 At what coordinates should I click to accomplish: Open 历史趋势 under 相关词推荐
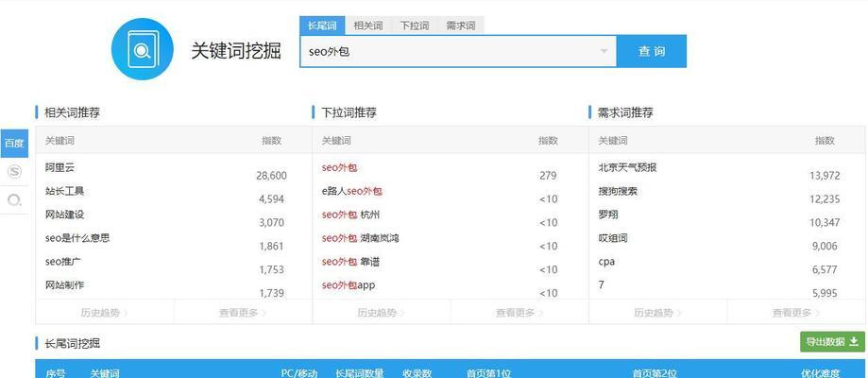(x=105, y=313)
